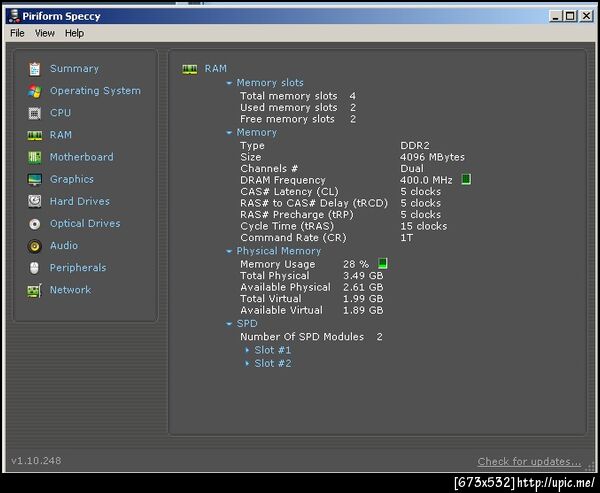
Task: Follow the Check for updates link
Action: click(x=529, y=462)
